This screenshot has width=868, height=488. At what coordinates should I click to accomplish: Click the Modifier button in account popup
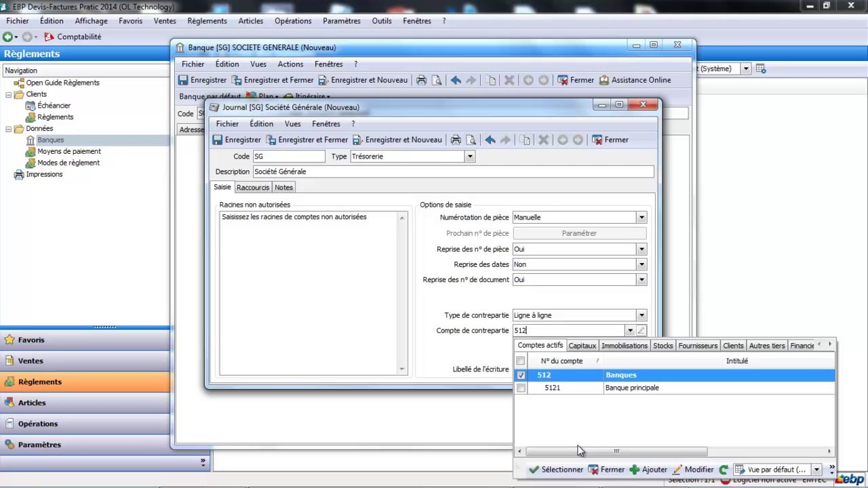pos(692,469)
